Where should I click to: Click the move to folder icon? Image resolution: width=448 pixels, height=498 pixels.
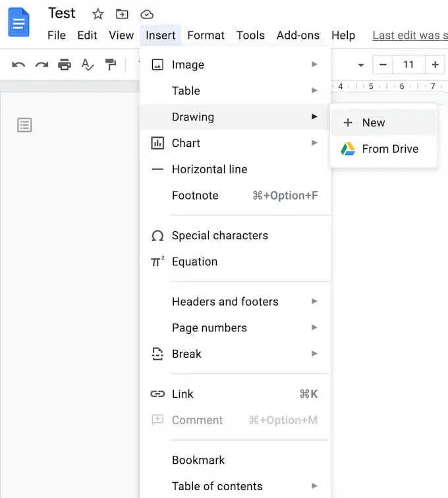pyautogui.click(x=122, y=14)
